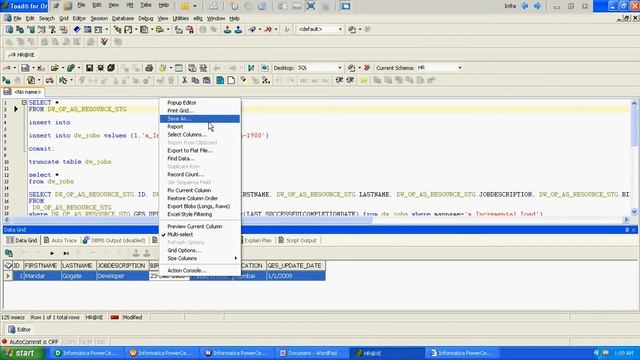Click the Print icon in editor toolbar

pos(149,68)
